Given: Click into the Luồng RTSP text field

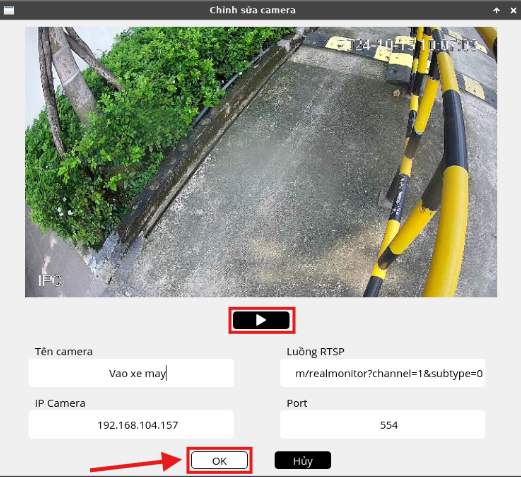Looking at the screenshot, I should pyautogui.click(x=382, y=373).
